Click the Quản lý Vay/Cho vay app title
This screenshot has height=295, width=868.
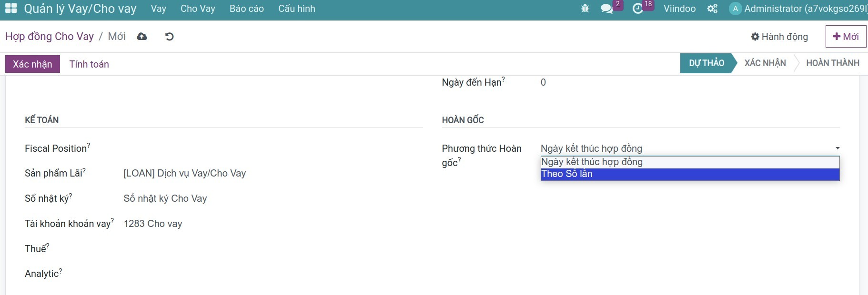[x=80, y=9]
